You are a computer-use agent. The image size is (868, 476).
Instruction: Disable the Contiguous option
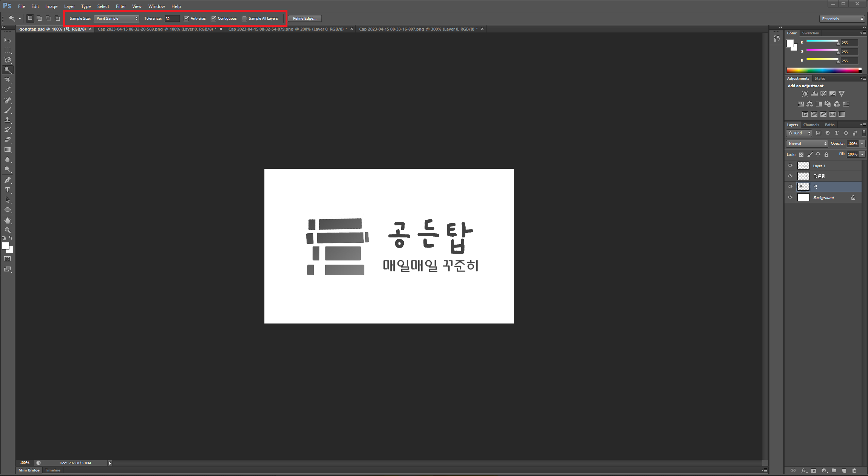point(214,18)
